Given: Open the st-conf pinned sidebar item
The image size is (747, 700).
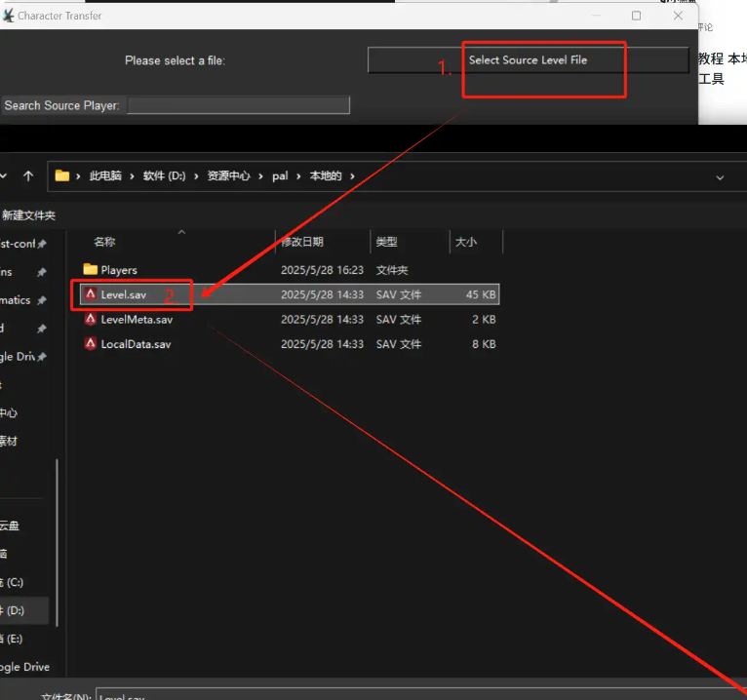Looking at the screenshot, I should 18,244.
